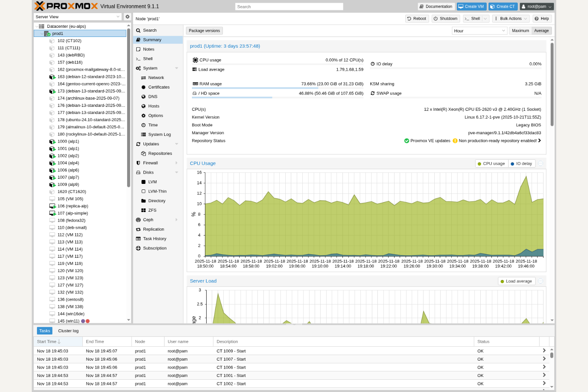
Task: Click the Notes icon in node menu
Action: click(x=138, y=49)
